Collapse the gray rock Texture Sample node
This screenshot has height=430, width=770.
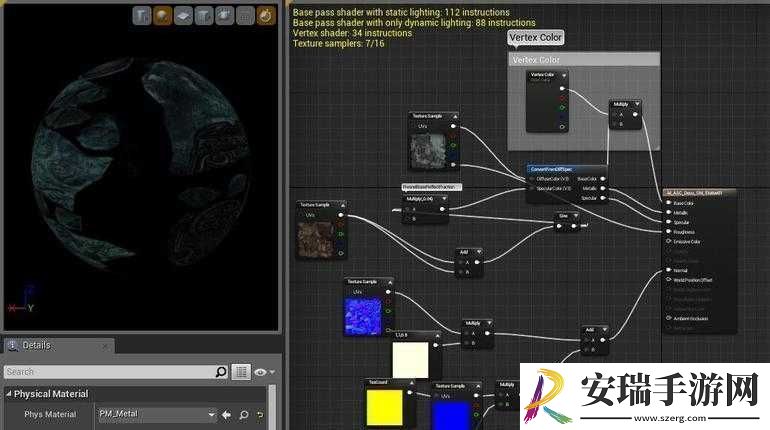tap(455, 116)
